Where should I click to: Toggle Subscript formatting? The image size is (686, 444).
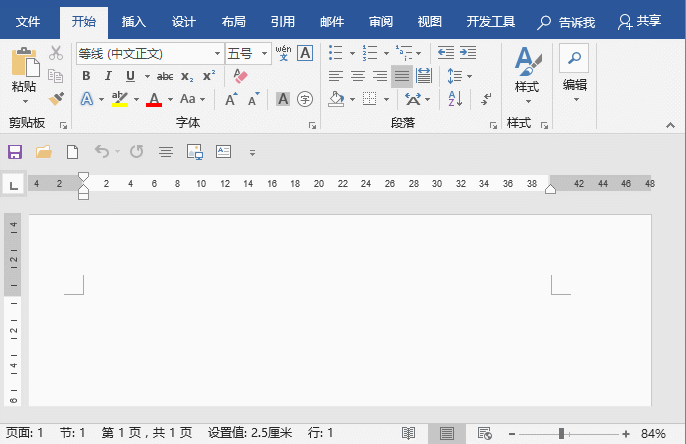[187, 76]
